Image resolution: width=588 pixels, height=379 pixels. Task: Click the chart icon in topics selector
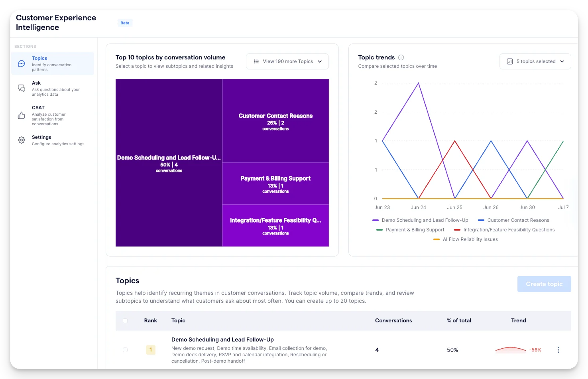click(x=509, y=61)
